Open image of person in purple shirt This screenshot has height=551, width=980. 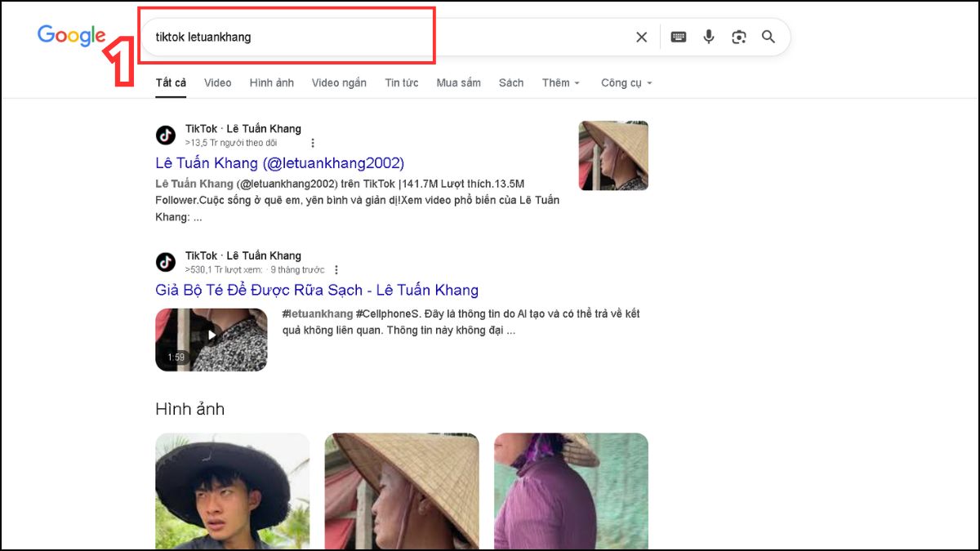[571, 491]
